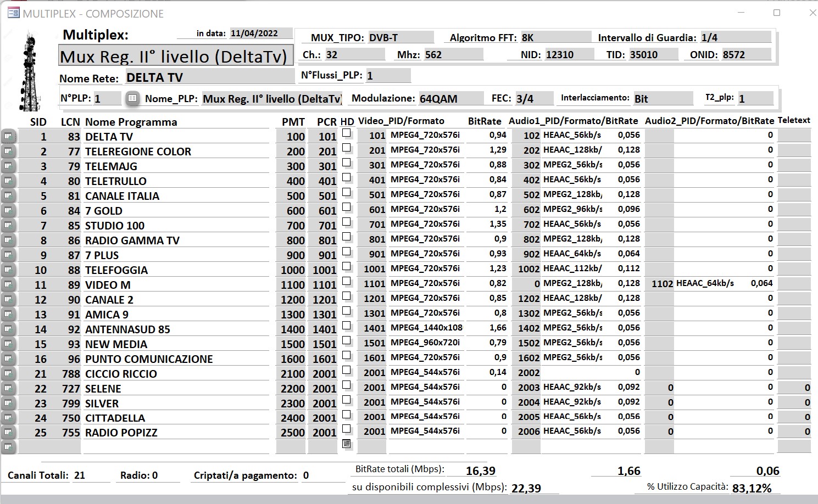
Task: Open row details button beside TELETRULLO
Action: [x=8, y=181]
